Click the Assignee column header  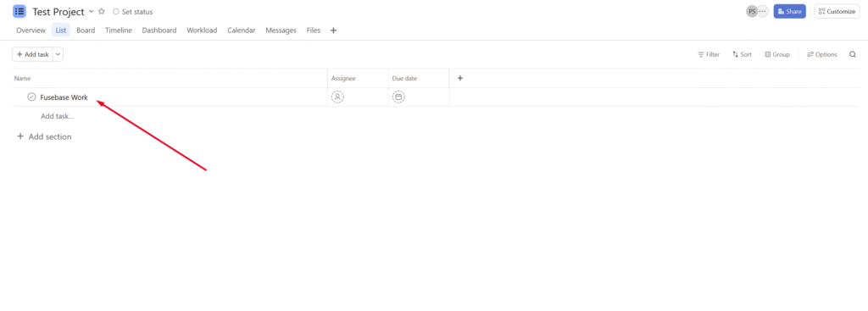[358, 78]
